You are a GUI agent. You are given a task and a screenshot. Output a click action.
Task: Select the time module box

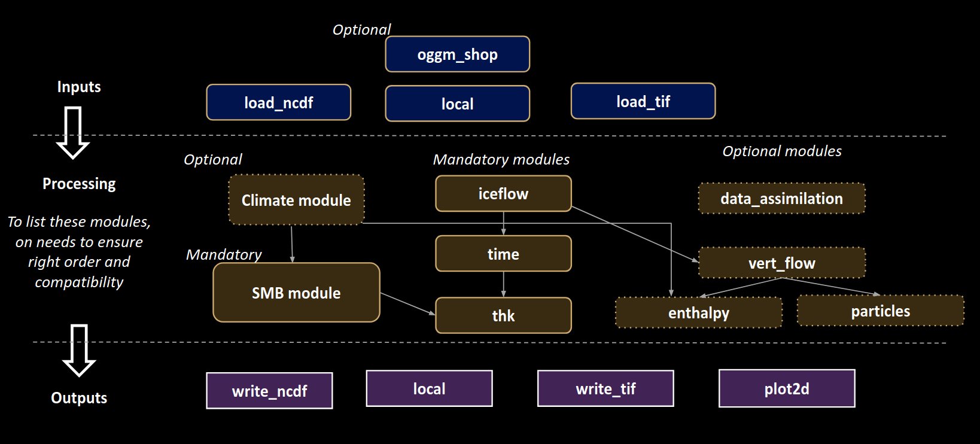point(503,254)
